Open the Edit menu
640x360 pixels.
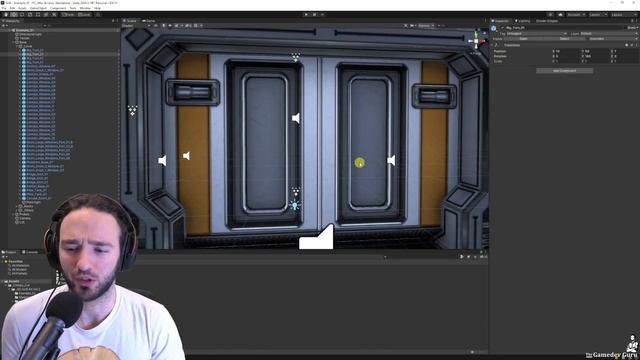12,8
